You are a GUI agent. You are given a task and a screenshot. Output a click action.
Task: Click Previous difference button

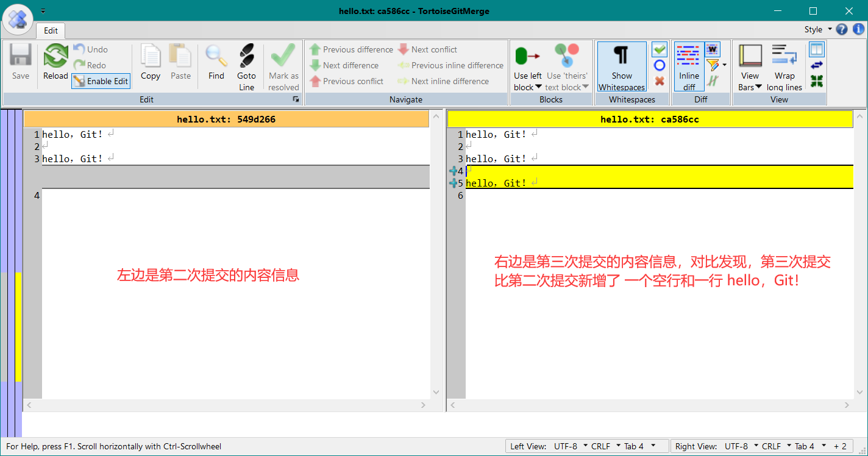[351, 49]
